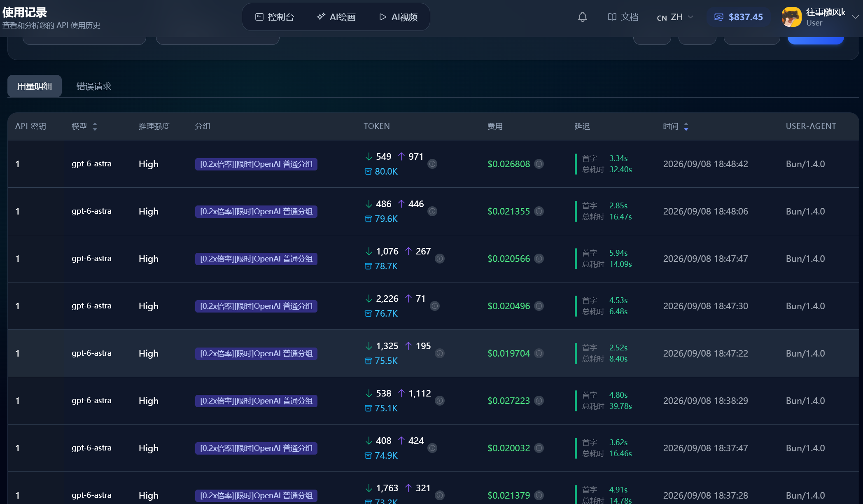Click token info icon in 18:48:42 row
The height and width of the screenshot is (504, 863).
click(x=432, y=164)
